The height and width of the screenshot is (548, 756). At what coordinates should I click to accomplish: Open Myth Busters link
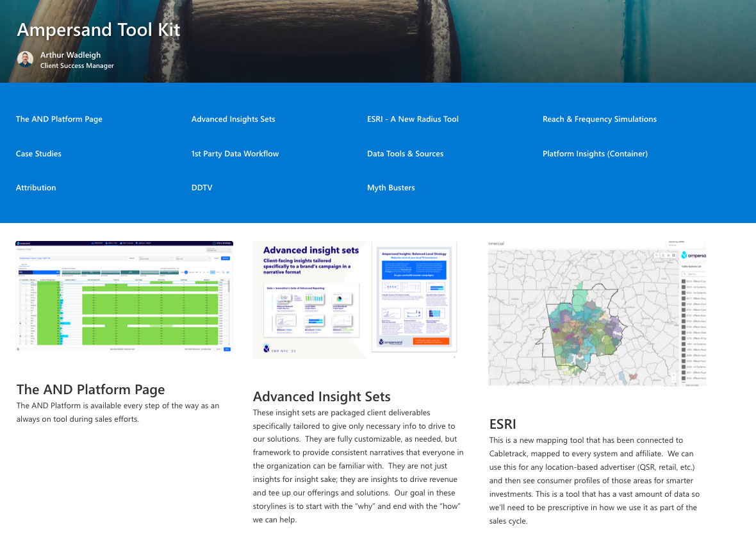click(x=391, y=188)
